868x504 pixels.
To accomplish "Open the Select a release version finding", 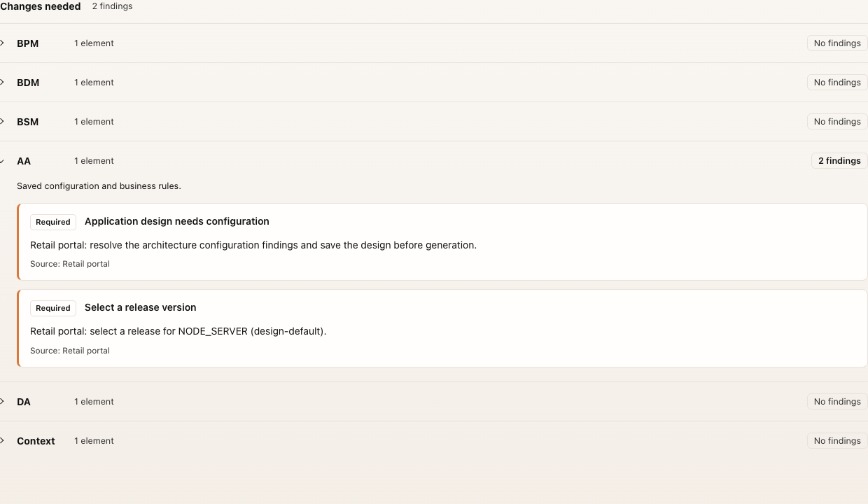I will point(442,328).
